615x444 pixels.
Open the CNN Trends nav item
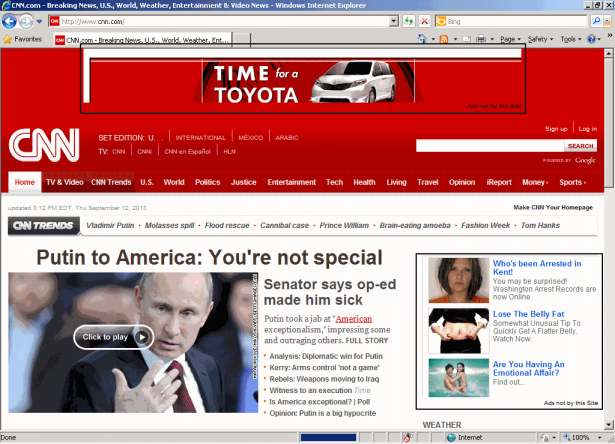coord(111,182)
